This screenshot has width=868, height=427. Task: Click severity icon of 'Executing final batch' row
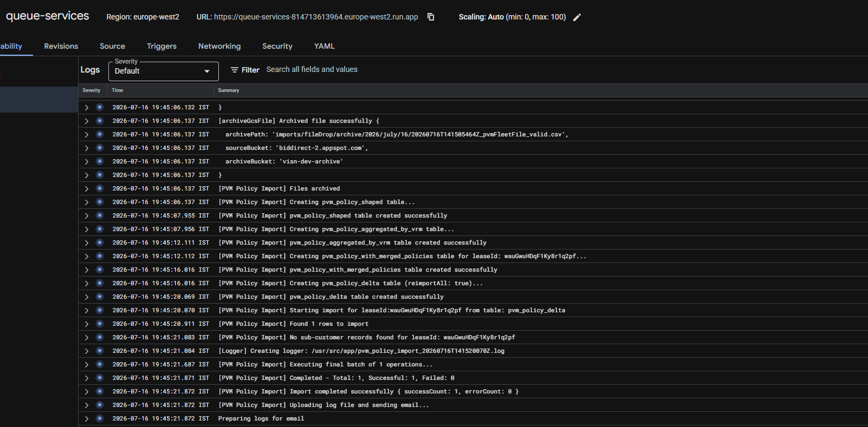(x=100, y=364)
